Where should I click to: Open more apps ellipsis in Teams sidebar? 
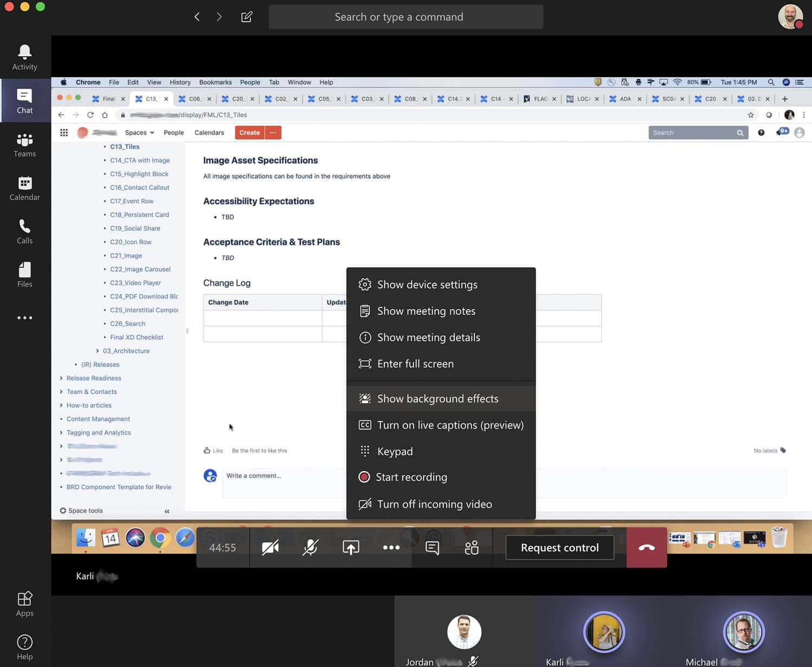coord(25,318)
